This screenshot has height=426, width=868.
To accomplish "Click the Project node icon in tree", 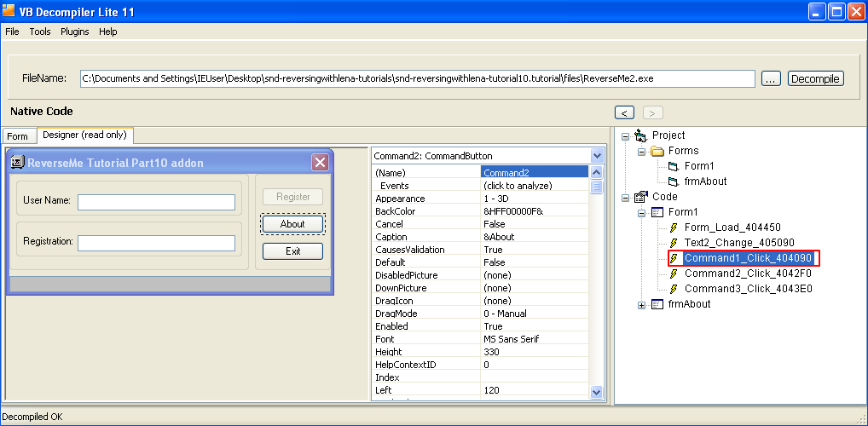I will tap(641, 135).
